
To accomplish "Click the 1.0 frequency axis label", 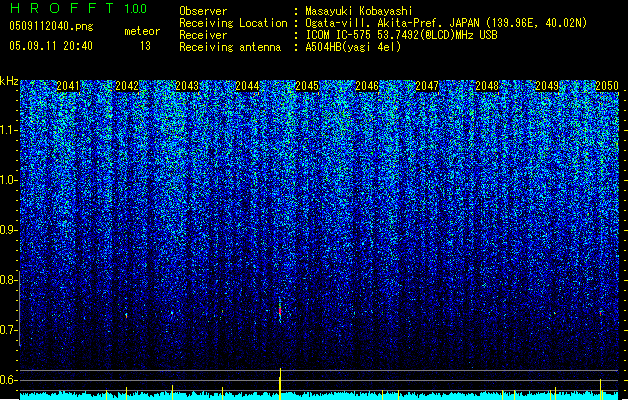I will [8, 181].
